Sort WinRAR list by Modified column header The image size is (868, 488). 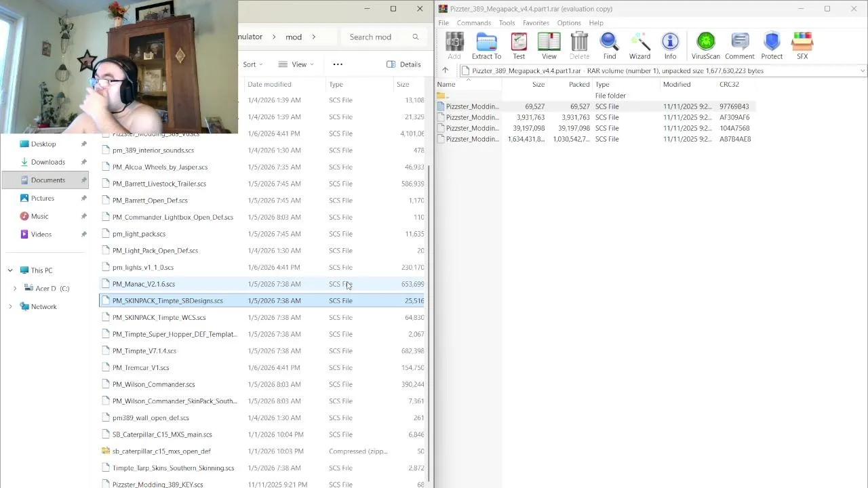coord(688,85)
